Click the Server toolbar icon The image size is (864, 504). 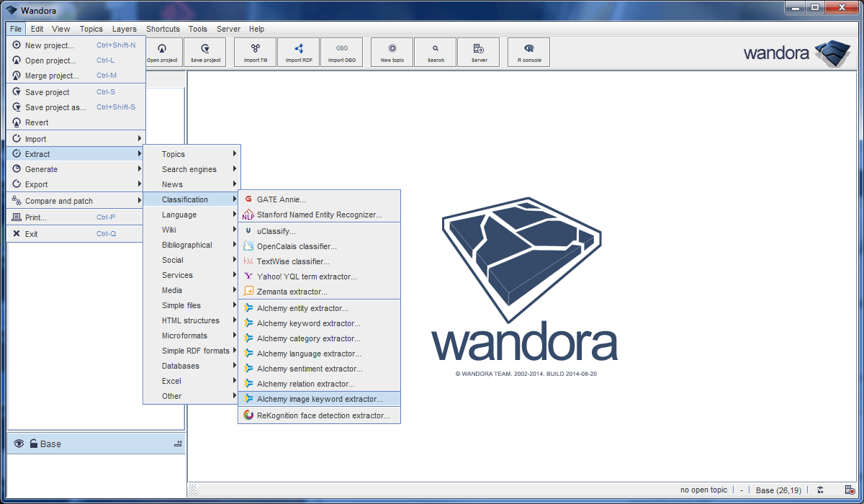click(478, 53)
